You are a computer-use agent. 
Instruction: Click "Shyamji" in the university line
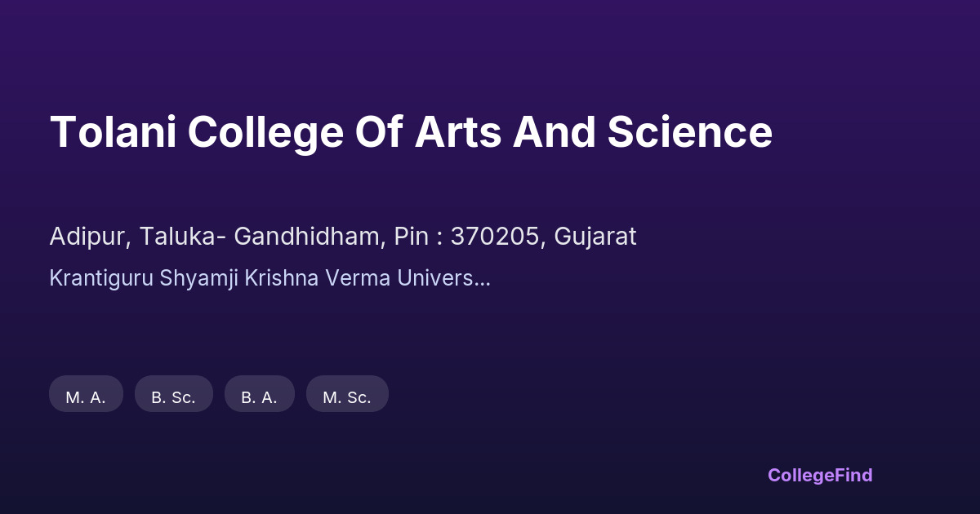[x=194, y=278]
